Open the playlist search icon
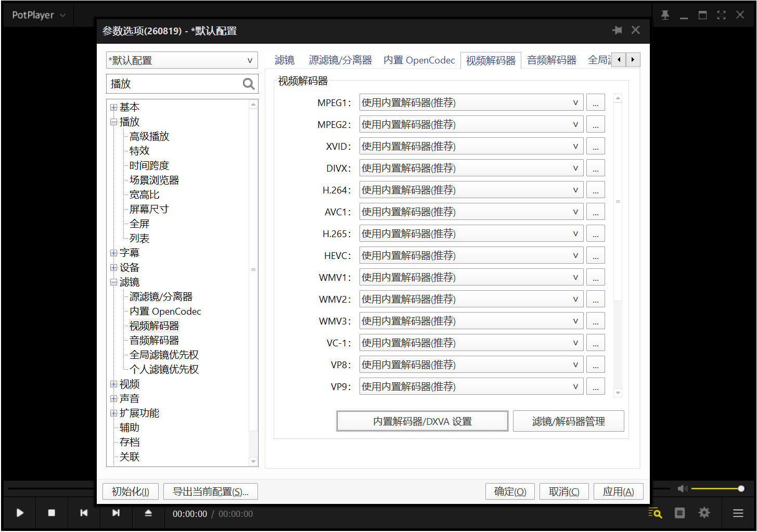Image resolution: width=757 pixels, height=532 pixels. tap(655, 513)
